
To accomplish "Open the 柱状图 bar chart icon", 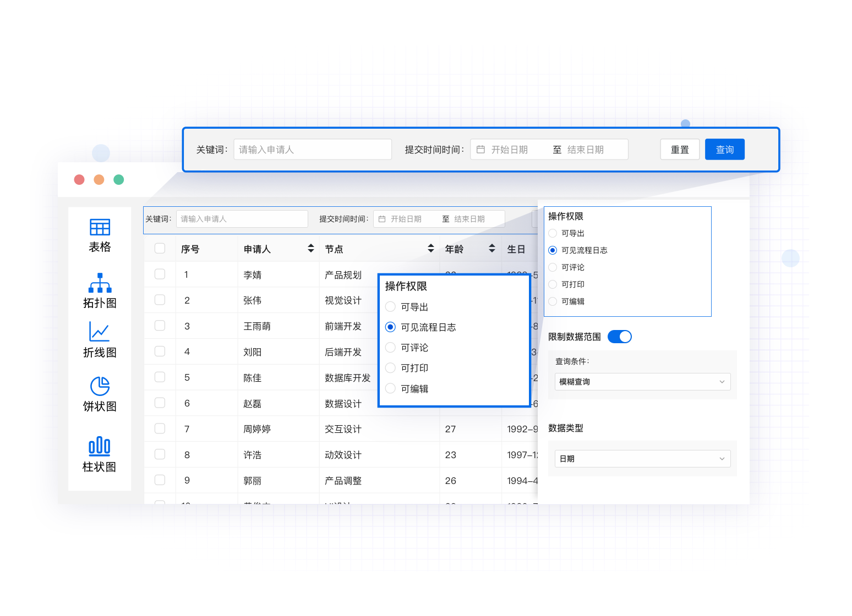I will [100, 446].
